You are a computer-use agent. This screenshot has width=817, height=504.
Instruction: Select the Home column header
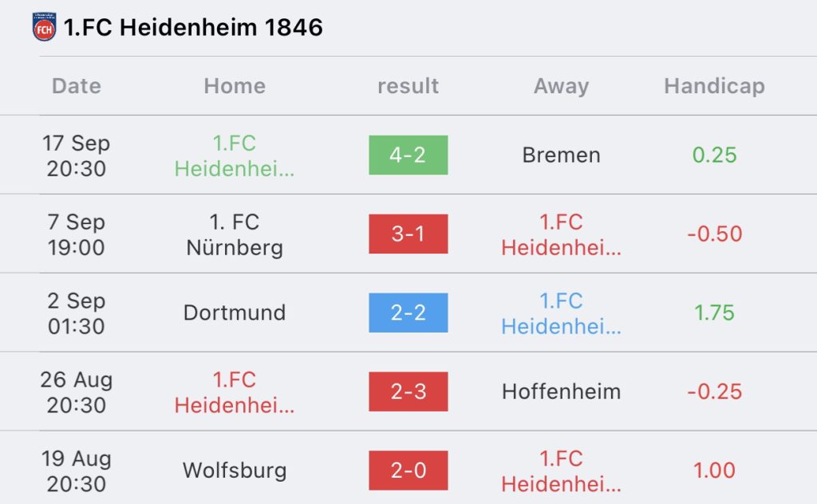[x=235, y=86]
